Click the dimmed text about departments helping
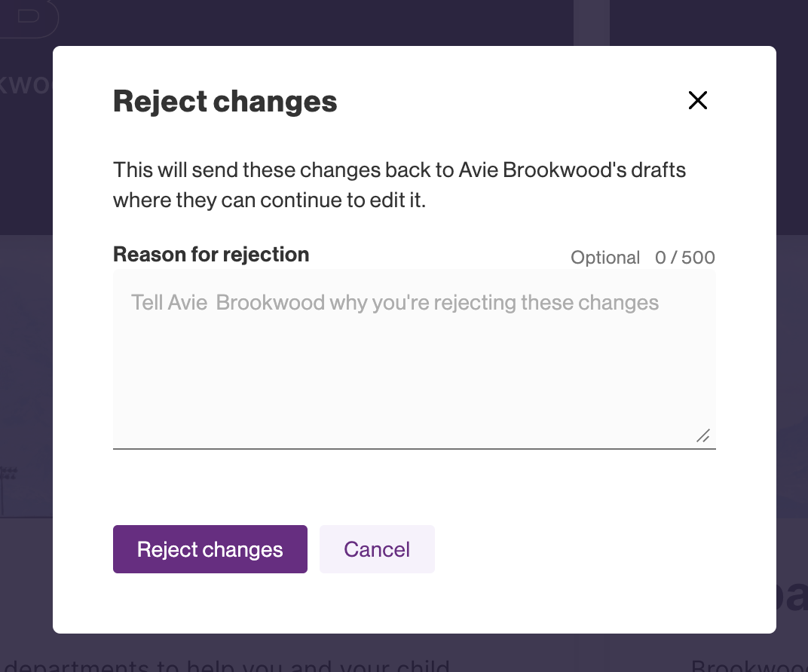 pyautogui.click(x=226, y=664)
